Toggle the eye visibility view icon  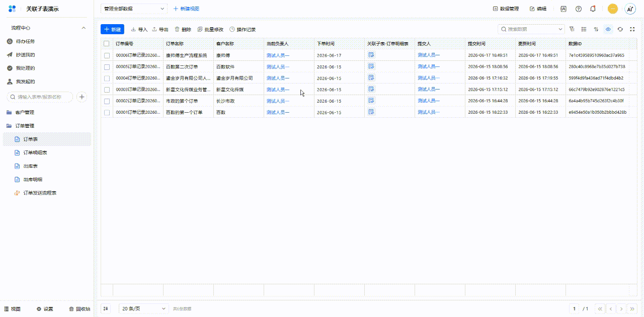pyautogui.click(x=608, y=29)
